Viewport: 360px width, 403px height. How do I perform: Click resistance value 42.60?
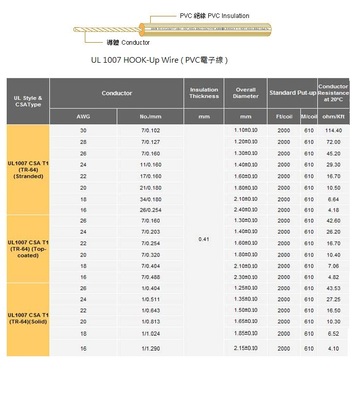[333, 221]
